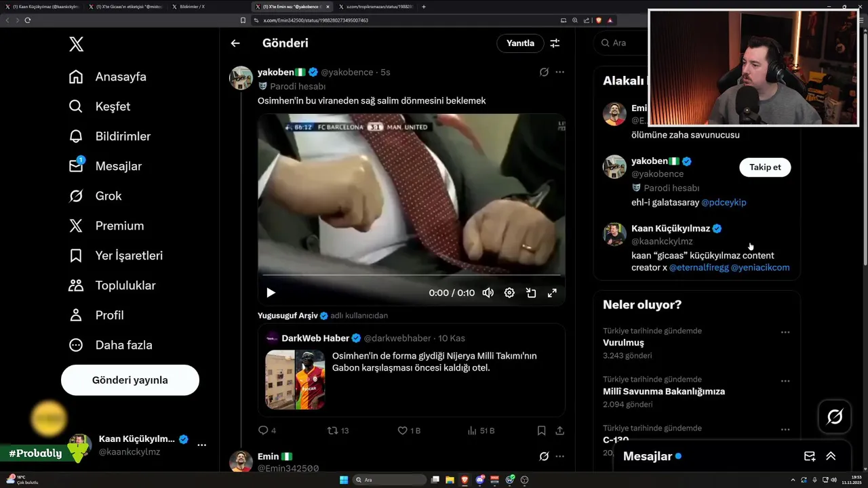Open Premium in the sidebar
This screenshot has height=488, width=868.
click(106, 226)
